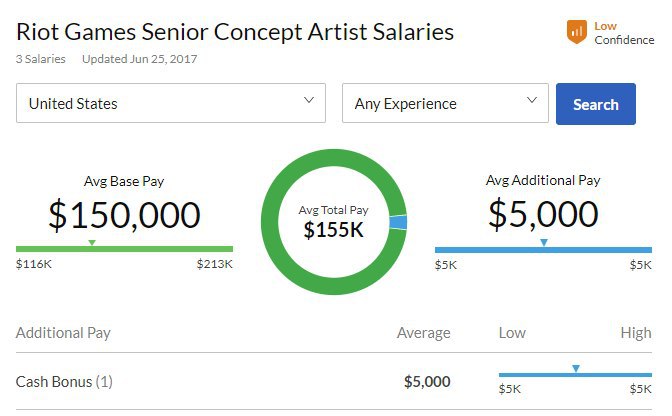Click the green Avg Base Pay range bar
The height and width of the screenshot is (416, 672).
[124, 249]
